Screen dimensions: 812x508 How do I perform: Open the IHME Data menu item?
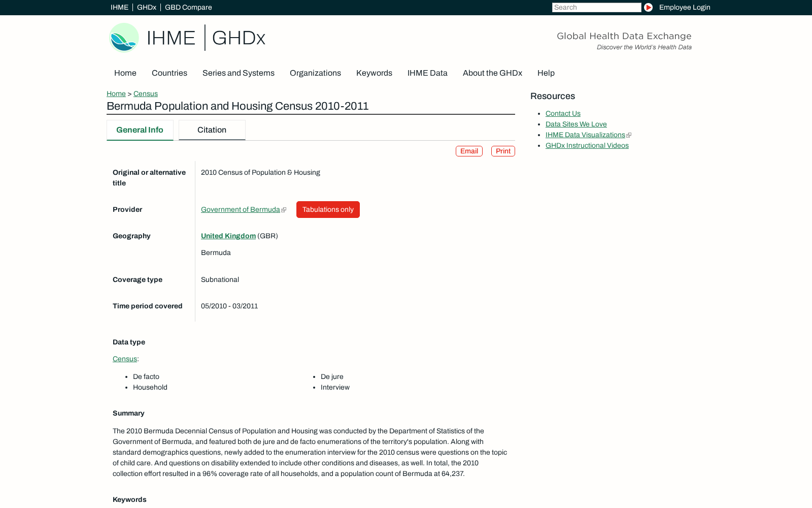pyautogui.click(x=427, y=73)
